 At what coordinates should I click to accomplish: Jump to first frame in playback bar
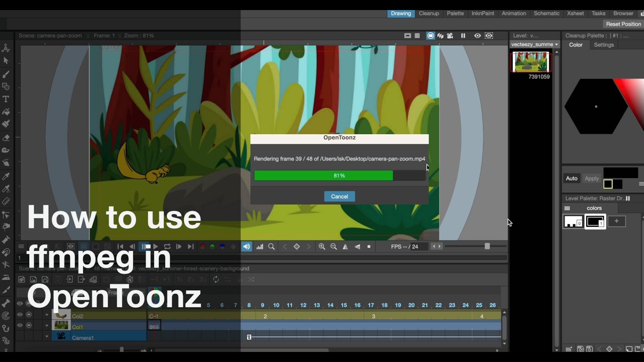[120, 246]
